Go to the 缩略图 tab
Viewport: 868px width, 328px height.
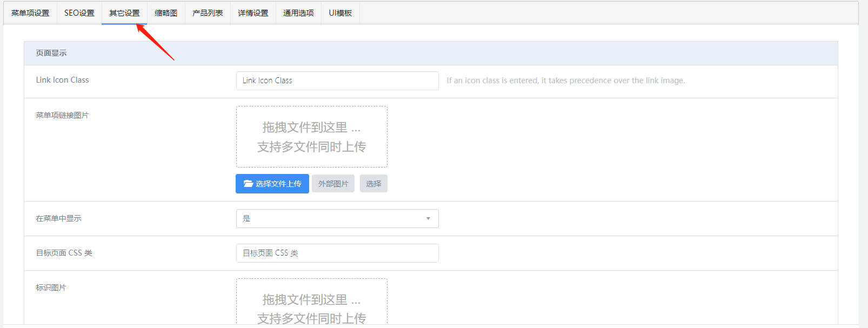[x=166, y=13]
